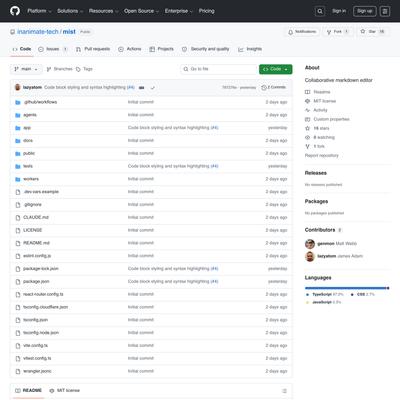
Task: Switch to Security and quality tab
Action: click(x=206, y=49)
